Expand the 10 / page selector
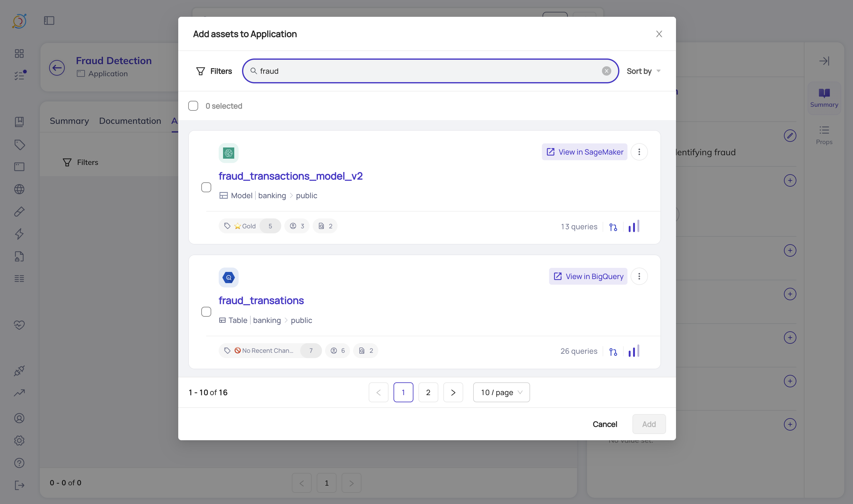The image size is (853, 504). pos(501,392)
